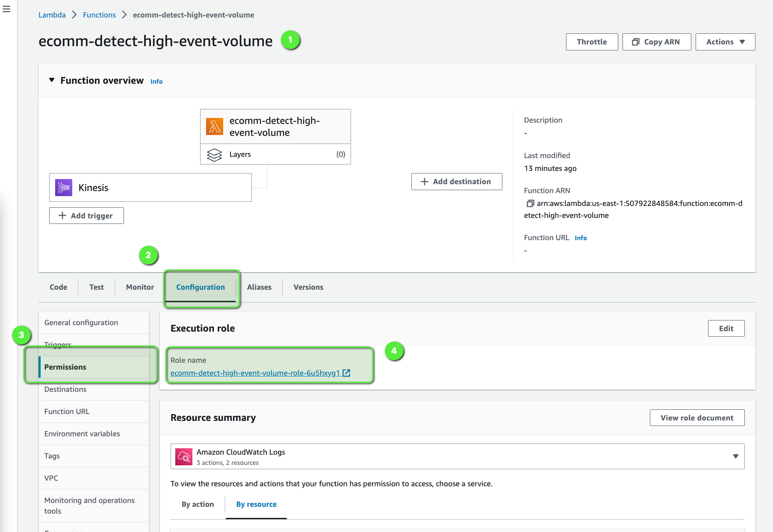Switch to the Test tab
Viewport: 773px width, 532px height.
[97, 287]
